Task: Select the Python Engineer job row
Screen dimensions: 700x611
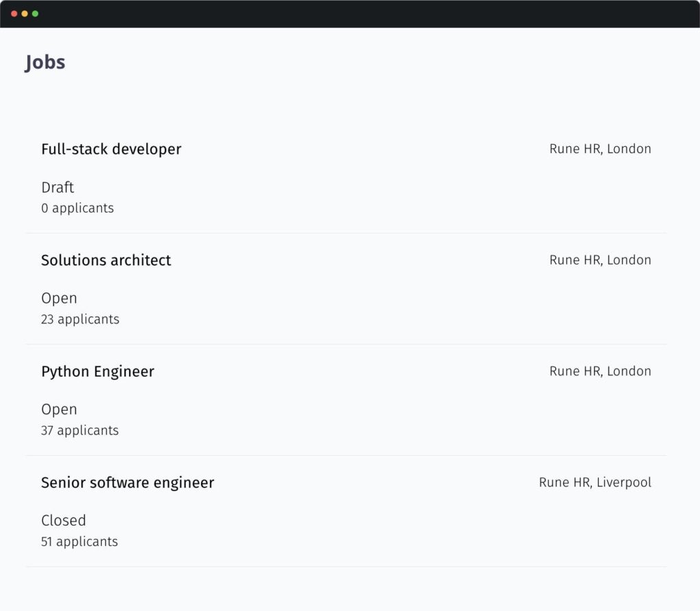Action: [x=97, y=371]
